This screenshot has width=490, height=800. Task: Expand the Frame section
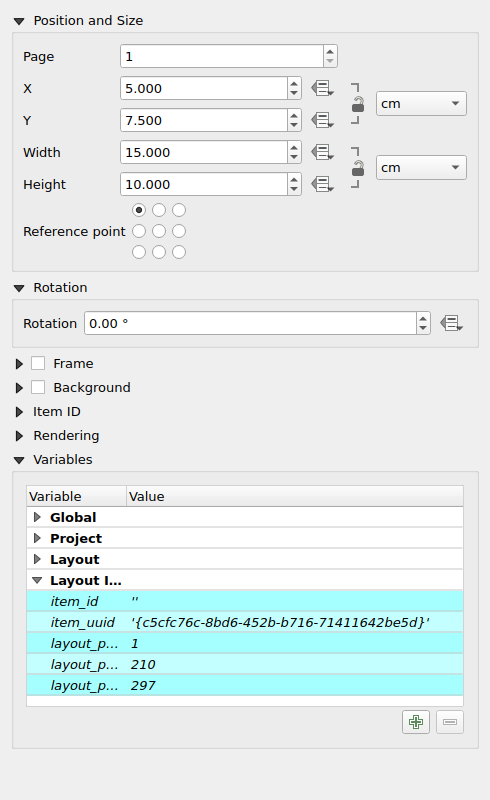pos(19,364)
